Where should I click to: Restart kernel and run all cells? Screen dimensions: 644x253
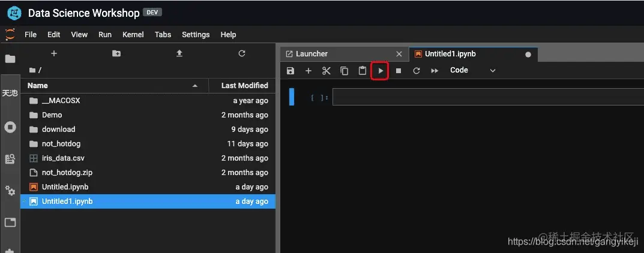coord(435,71)
